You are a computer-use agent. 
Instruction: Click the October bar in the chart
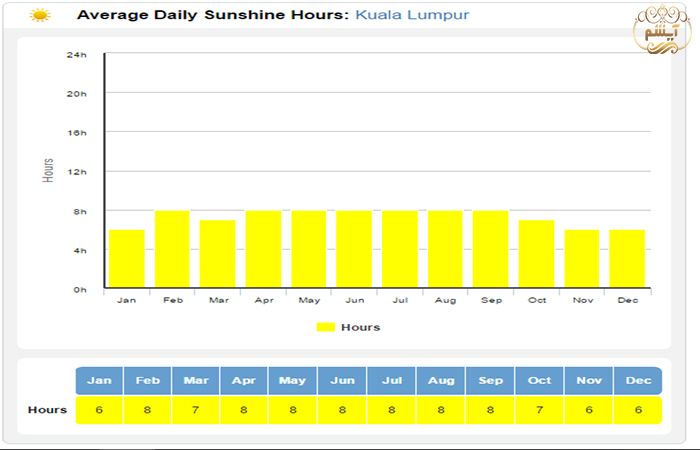[x=536, y=254]
